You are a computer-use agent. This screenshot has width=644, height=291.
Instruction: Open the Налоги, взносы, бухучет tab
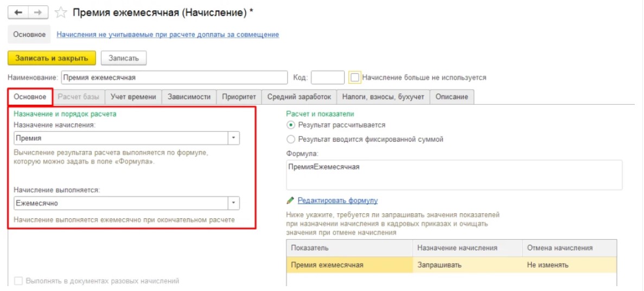click(x=383, y=97)
